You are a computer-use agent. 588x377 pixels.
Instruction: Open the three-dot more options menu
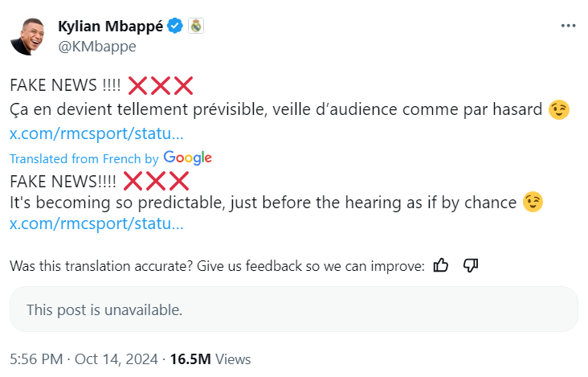tap(568, 27)
